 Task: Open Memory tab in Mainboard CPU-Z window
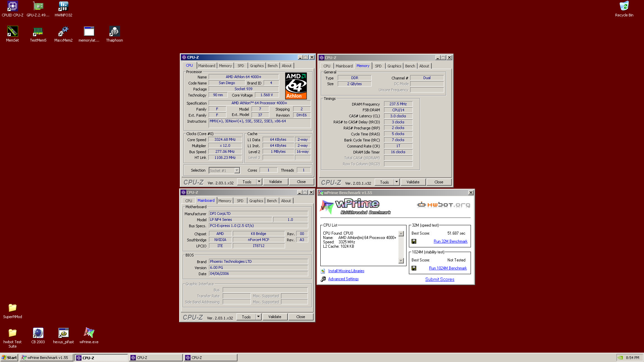pos(225,201)
